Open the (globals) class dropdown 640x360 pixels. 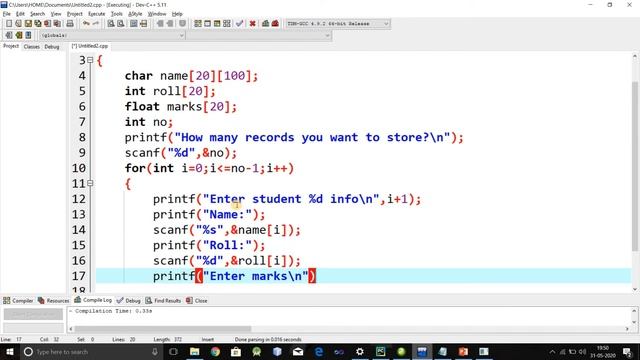[112, 36]
